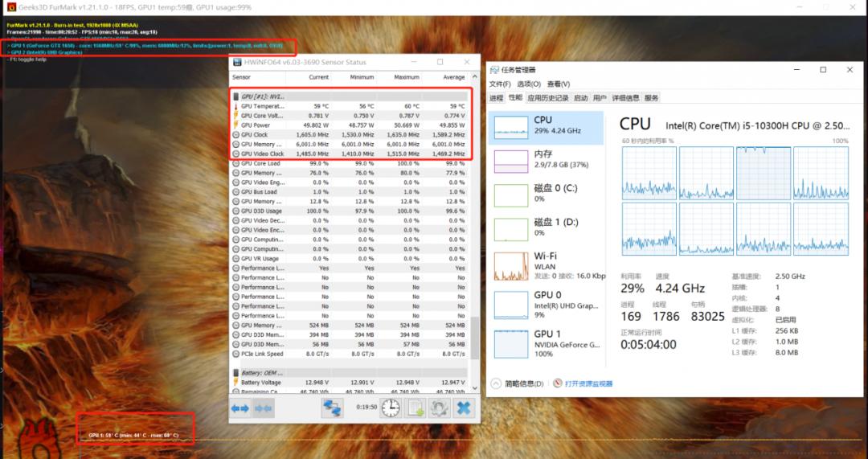This screenshot has width=868, height=459.
Task: Click PCIe Link Speed round icon
Action: click(x=235, y=354)
